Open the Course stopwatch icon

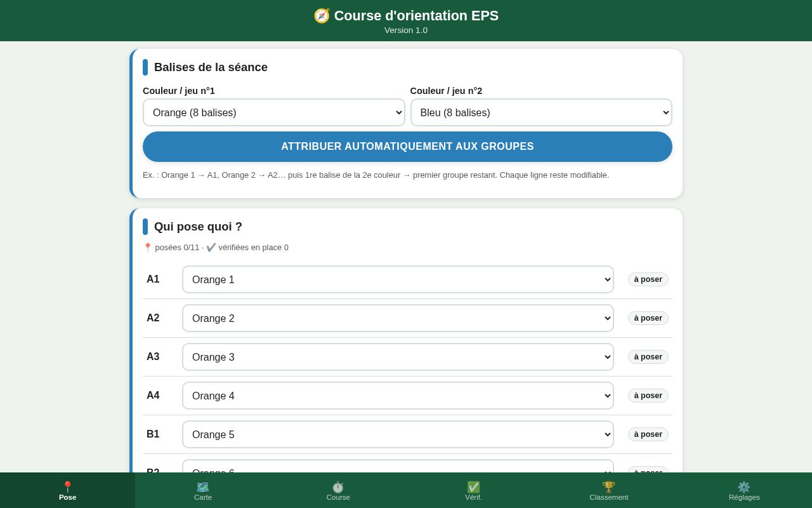(x=338, y=487)
